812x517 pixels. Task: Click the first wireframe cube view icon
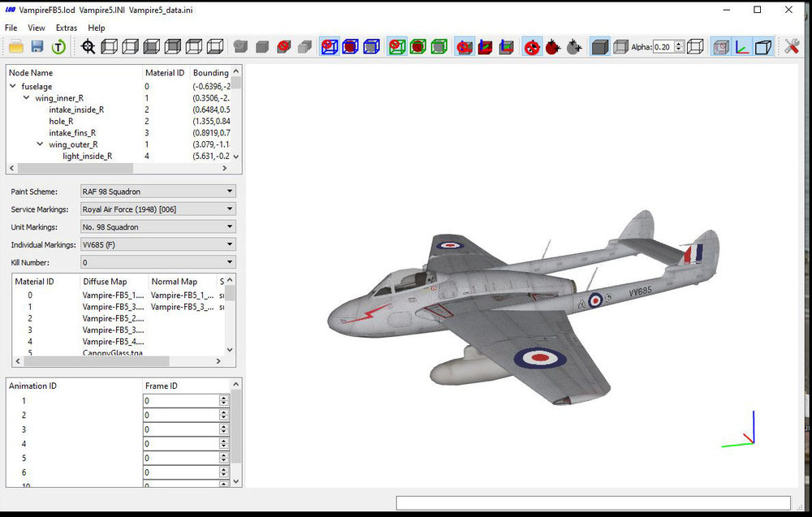coord(110,47)
